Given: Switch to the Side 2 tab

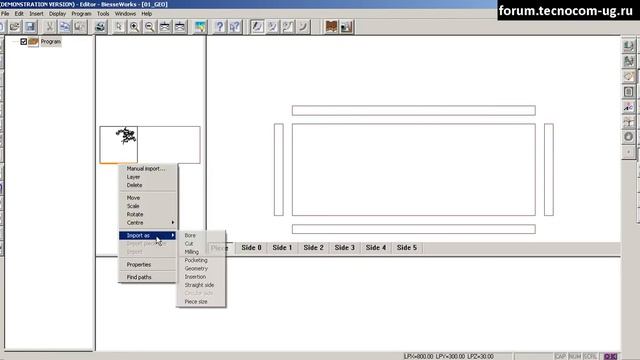Looking at the screenshot, I should [313, 248].
